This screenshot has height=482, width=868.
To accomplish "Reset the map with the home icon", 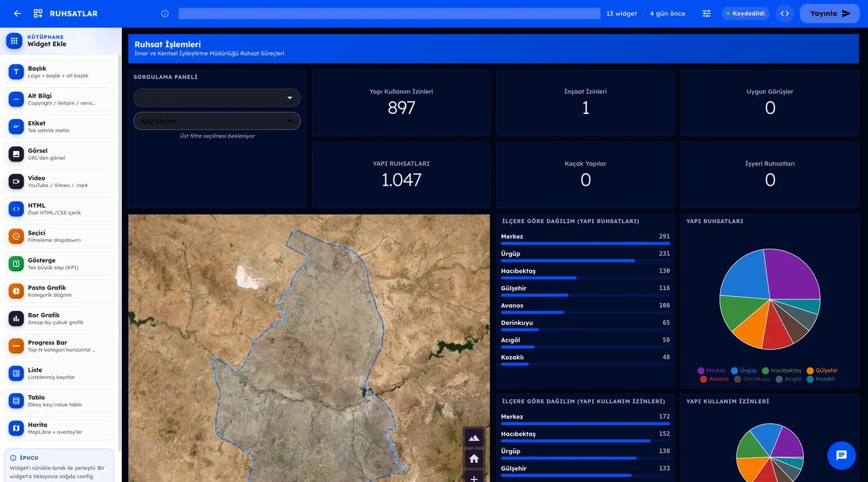I will click(x=474, y=459).
